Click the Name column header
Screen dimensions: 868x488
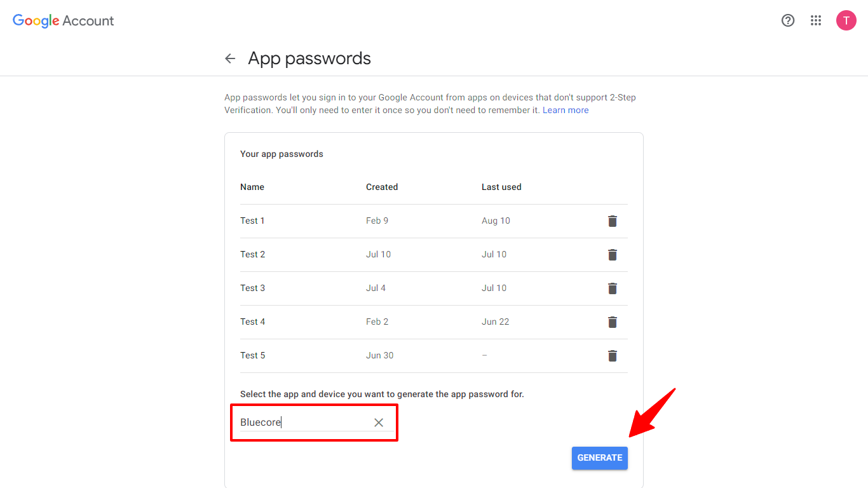coord(252,187)
